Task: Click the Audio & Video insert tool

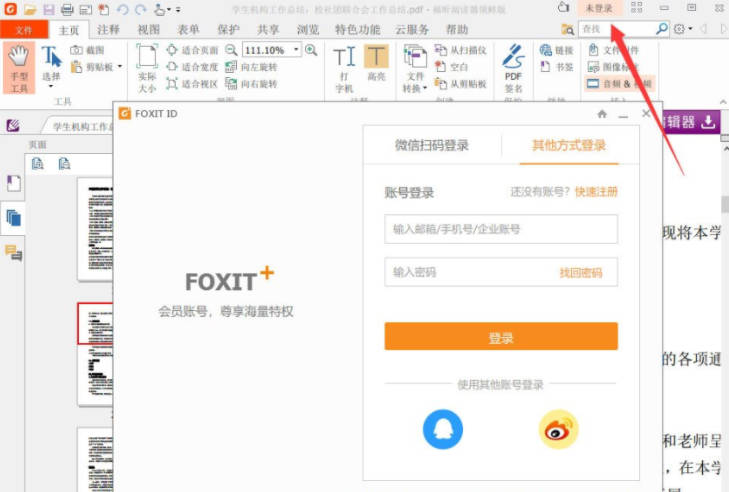Action: coord(620,84)
